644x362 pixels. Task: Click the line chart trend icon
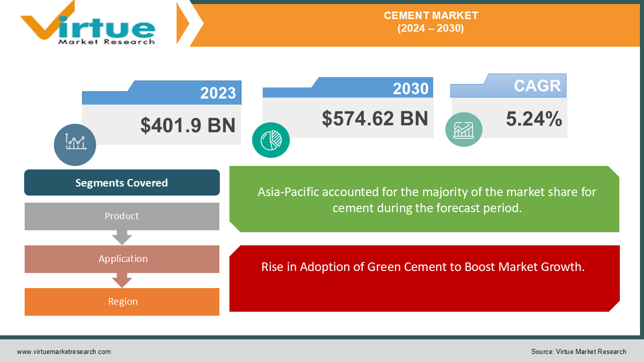click(x=74, y=144)
